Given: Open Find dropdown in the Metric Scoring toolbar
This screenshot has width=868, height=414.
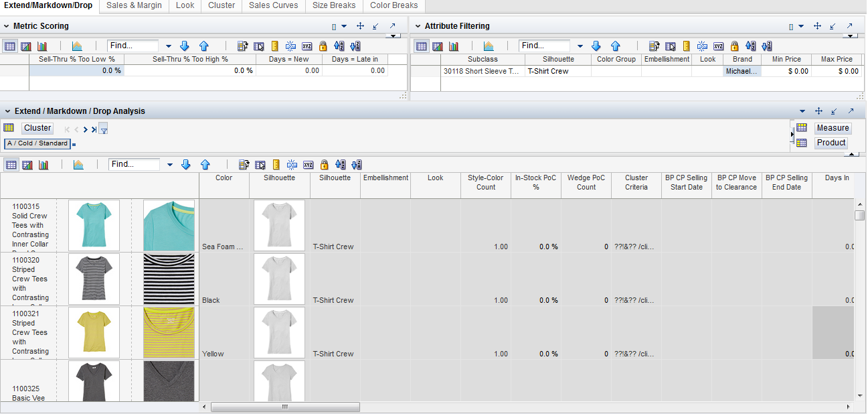Looking at the screenshot, I should (169, 46).
